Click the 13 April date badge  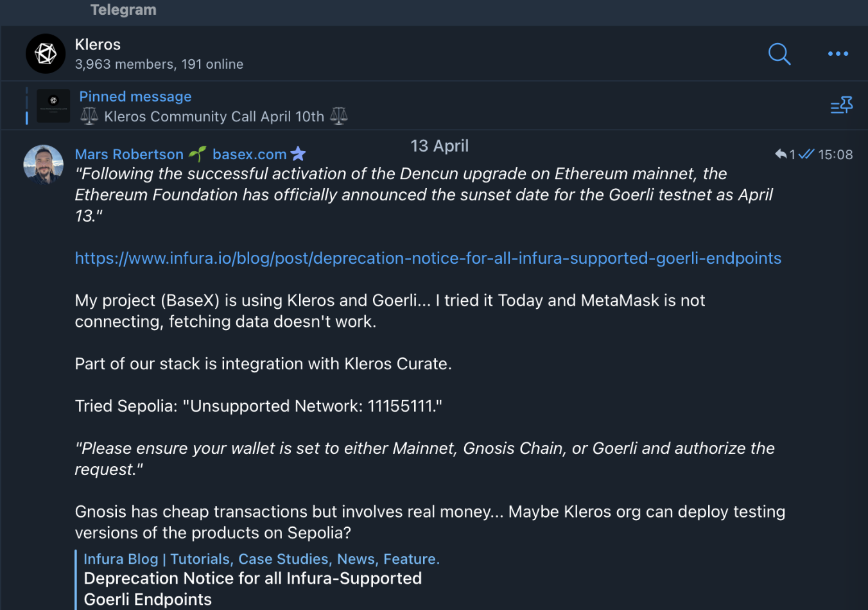coord(439,146)
